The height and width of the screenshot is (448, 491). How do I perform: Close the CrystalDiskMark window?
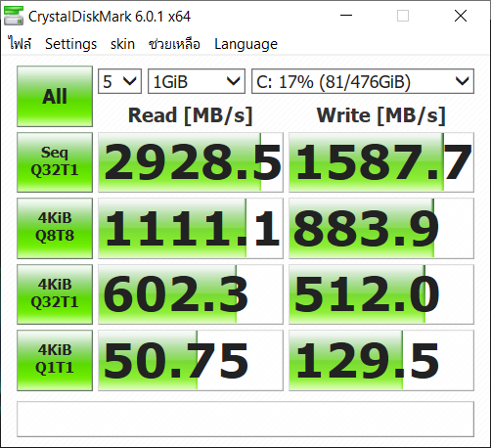[x=461, y=16]
